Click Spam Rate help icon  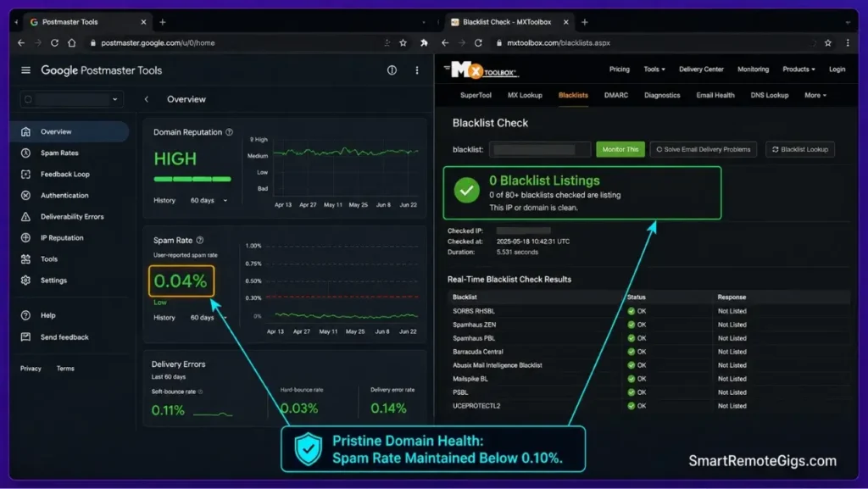coord(200,240)
